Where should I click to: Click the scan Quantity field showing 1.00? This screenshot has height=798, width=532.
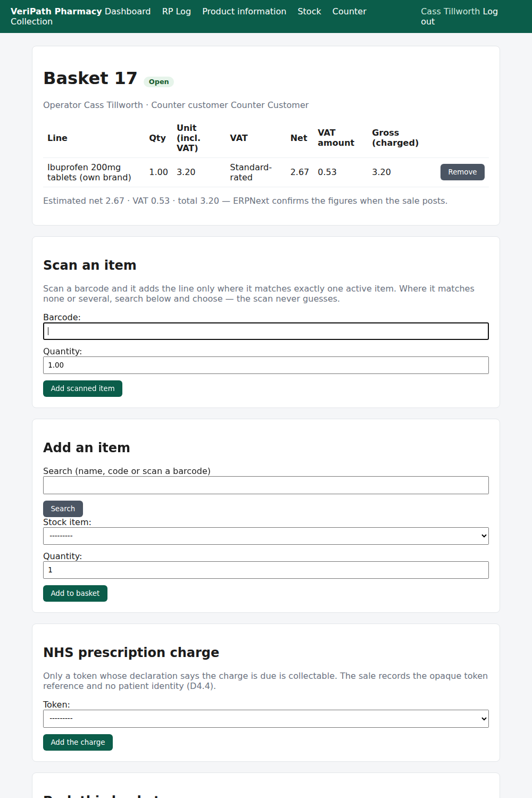click(x=266, y=365)
